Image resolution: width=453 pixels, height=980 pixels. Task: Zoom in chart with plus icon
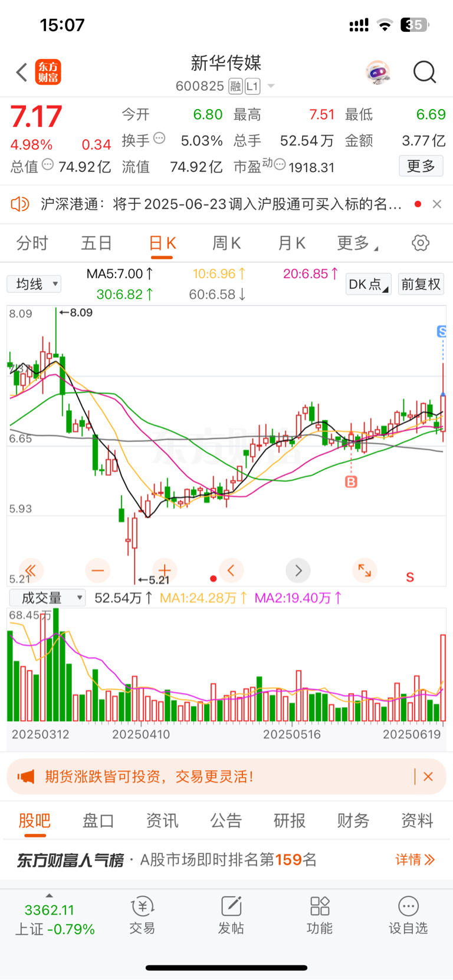pos(165,570)
